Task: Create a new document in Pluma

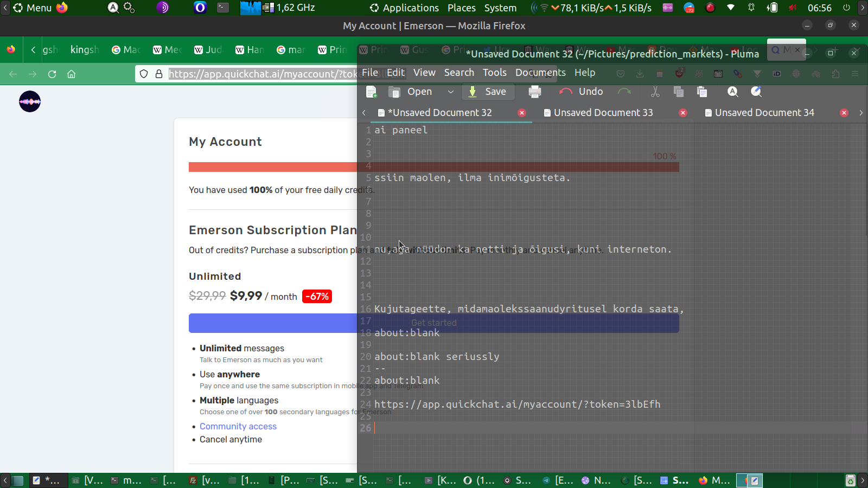Action: pyautogui.click(x=372, y=92)
